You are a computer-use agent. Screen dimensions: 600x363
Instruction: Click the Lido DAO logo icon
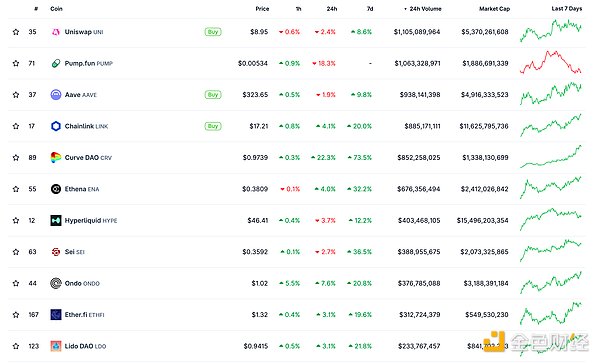56,346
